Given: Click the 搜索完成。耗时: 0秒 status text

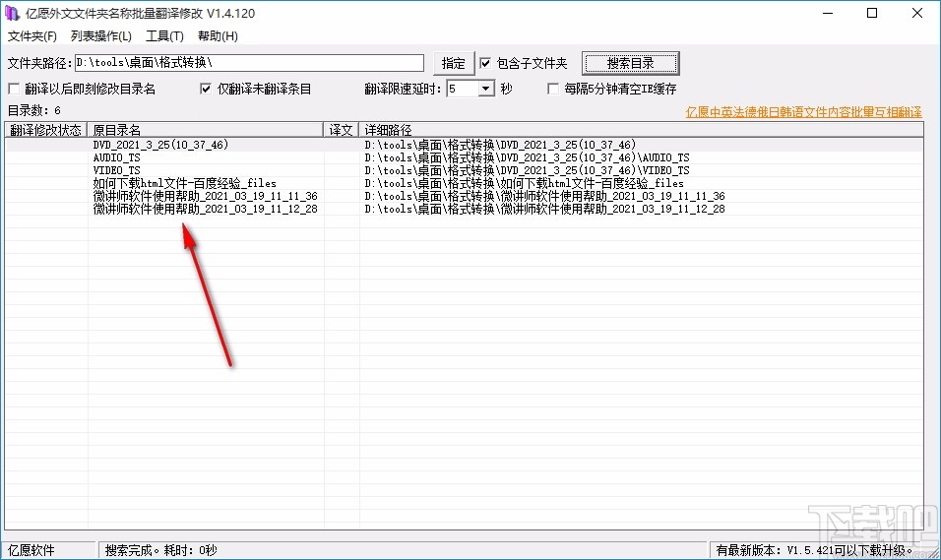Looking at the screenshot, I should click(160, 550).
